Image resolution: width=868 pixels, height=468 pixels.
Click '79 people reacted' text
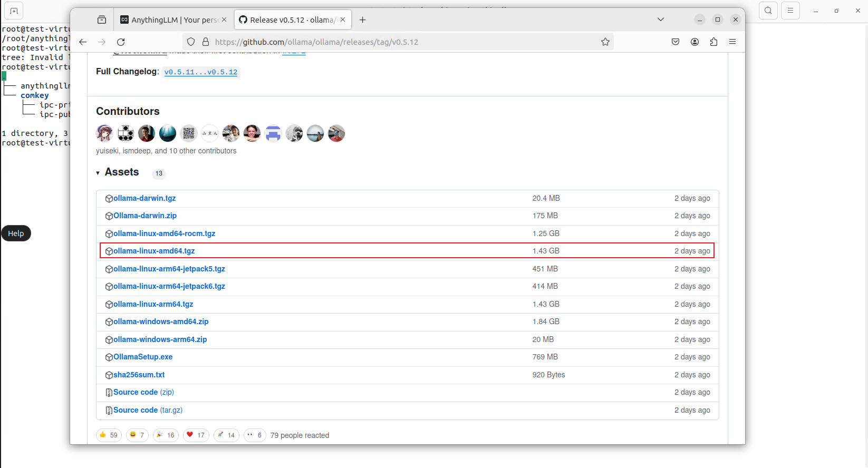pos(300,435)
